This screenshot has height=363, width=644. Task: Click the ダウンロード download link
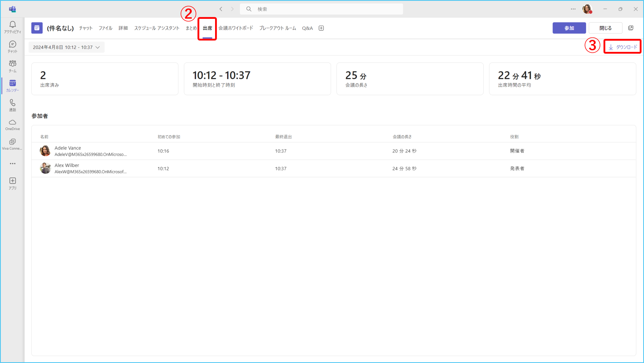pos(623,47)
